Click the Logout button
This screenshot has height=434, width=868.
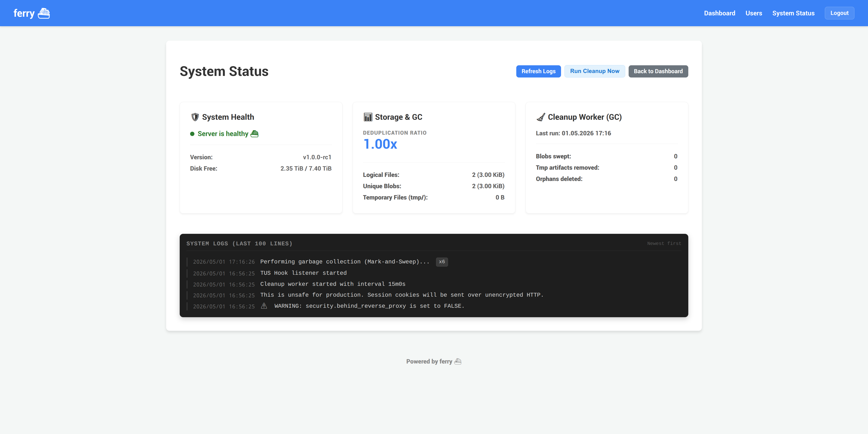coord(839,13)
